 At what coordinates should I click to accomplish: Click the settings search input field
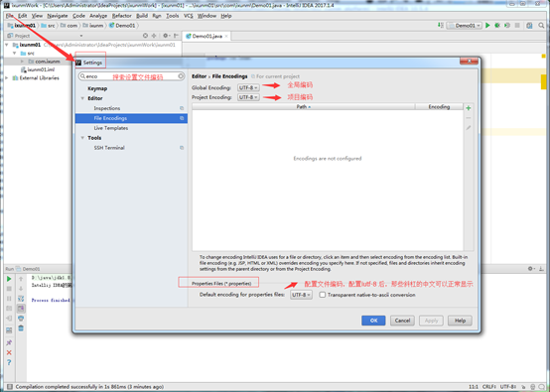(131, 76)
